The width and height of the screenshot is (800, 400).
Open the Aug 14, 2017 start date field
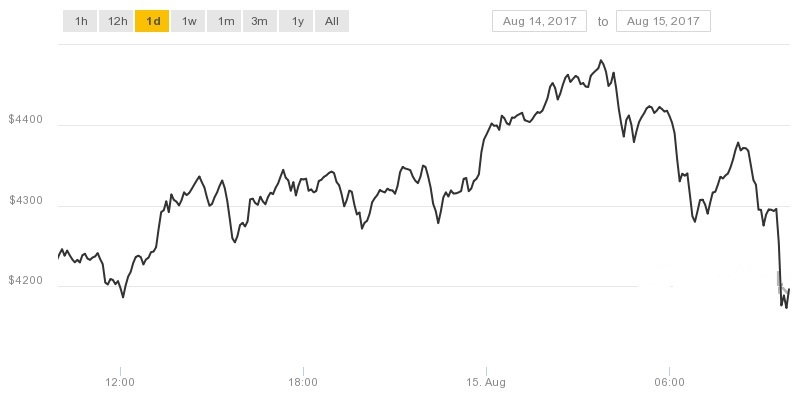click(539, 21)
